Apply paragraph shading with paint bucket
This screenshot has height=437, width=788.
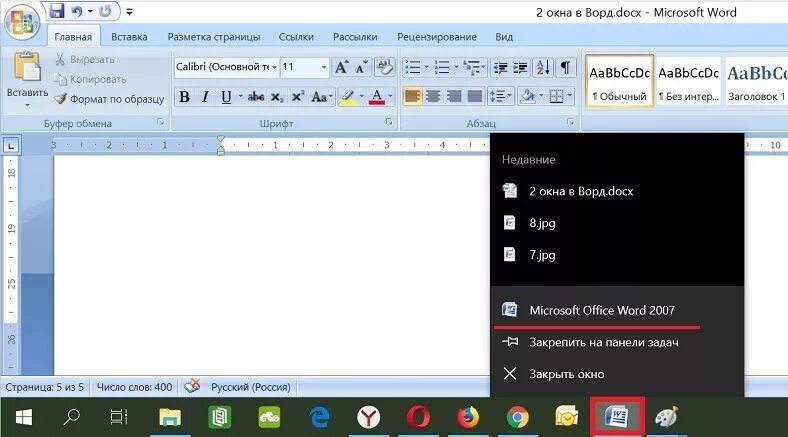(528, 95)
